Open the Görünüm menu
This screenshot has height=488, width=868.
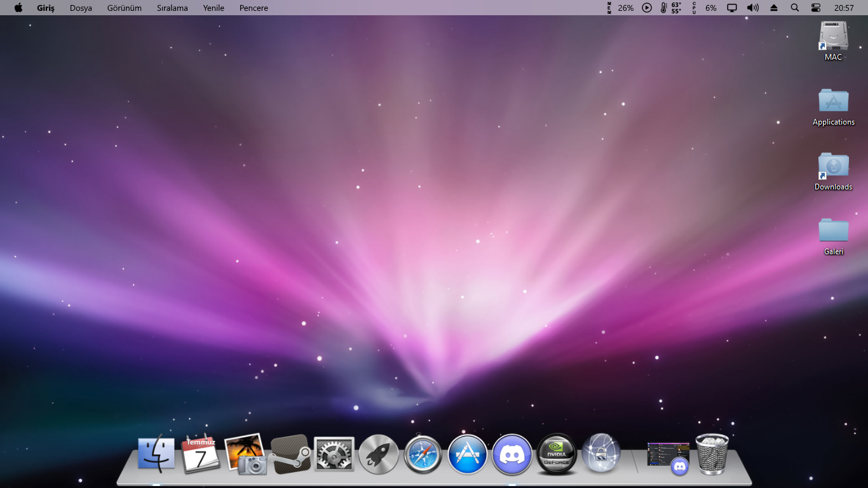coord(125,8)
